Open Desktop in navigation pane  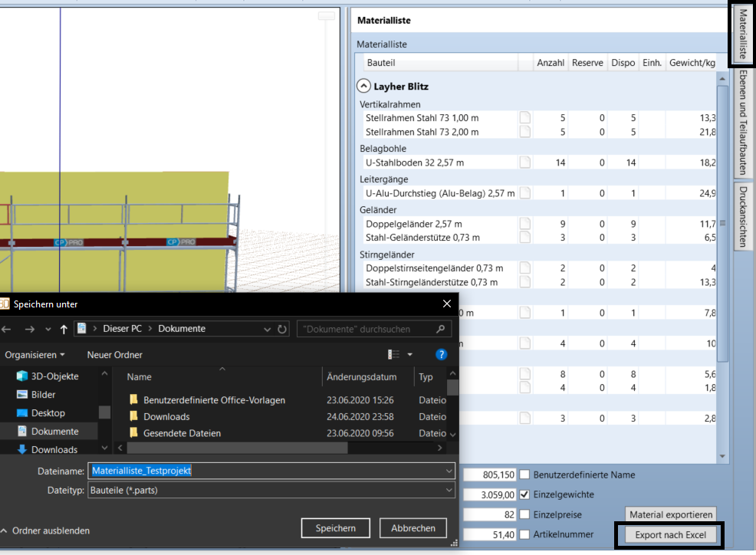(x=41, y=412)
